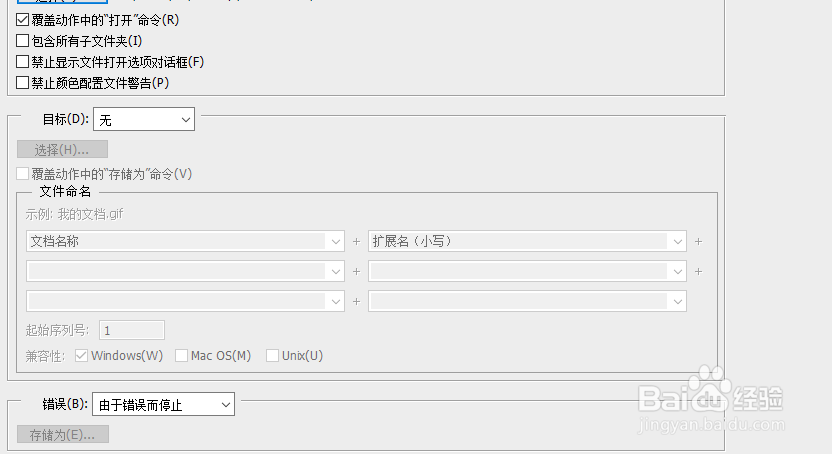Click the 示例: 我的文档.gif sample text

click(x=75, y=214)
